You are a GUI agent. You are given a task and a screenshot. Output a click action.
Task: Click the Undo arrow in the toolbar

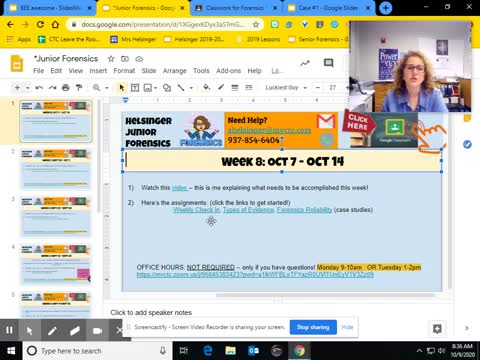[39, 88]
